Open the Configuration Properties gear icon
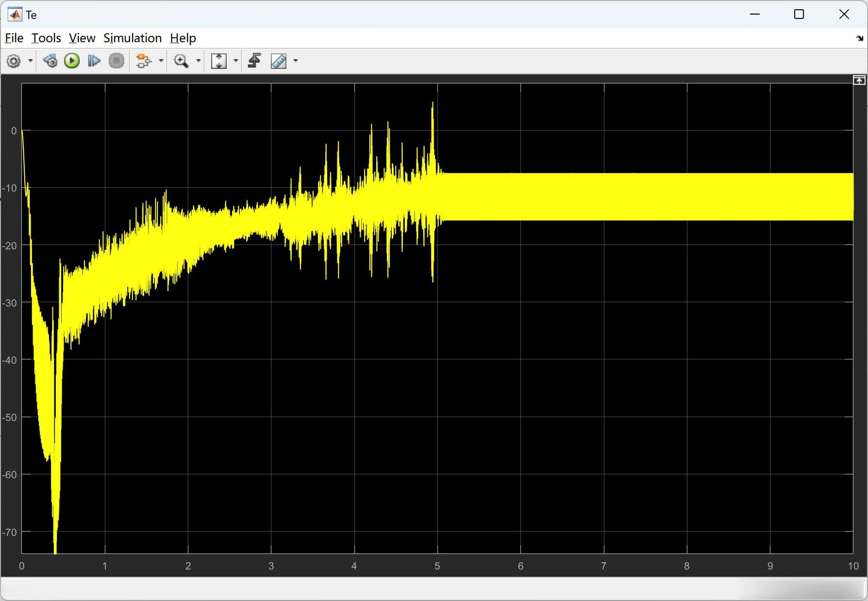868x601 pixels. pyautogui.click(x=14, y=61)
